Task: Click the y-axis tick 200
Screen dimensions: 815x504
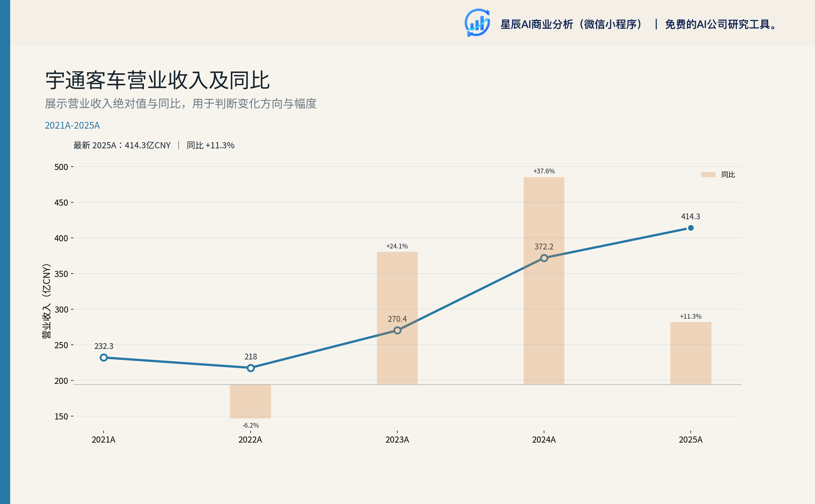Action: (x=61, y=381)
